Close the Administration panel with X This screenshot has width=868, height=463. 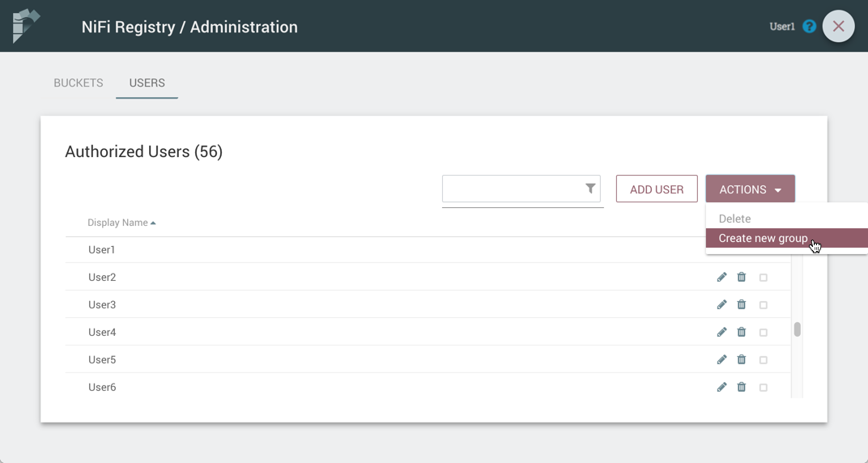(x=838, y=27)
